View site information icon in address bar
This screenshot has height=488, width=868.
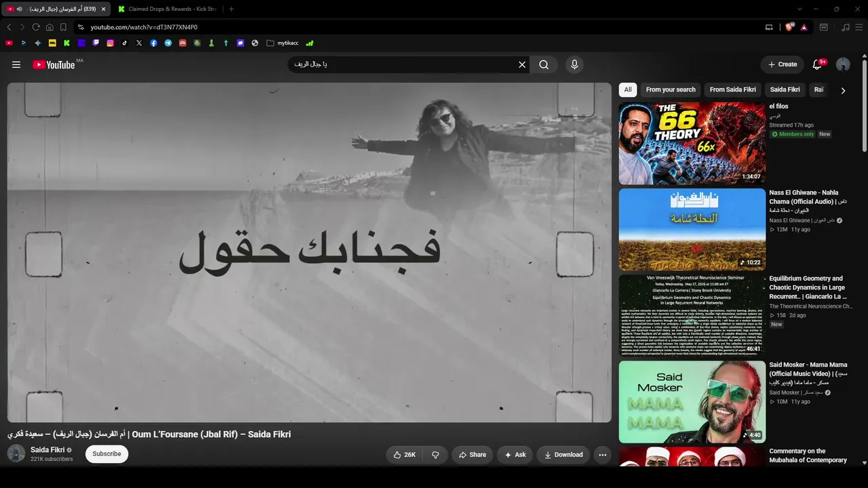tap(81, 27)
